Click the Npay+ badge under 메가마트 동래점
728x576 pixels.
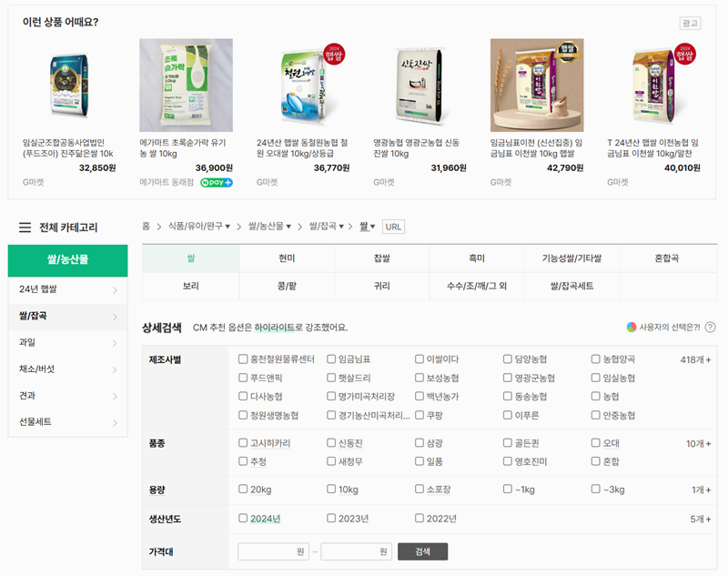click(x=217, y=182)
